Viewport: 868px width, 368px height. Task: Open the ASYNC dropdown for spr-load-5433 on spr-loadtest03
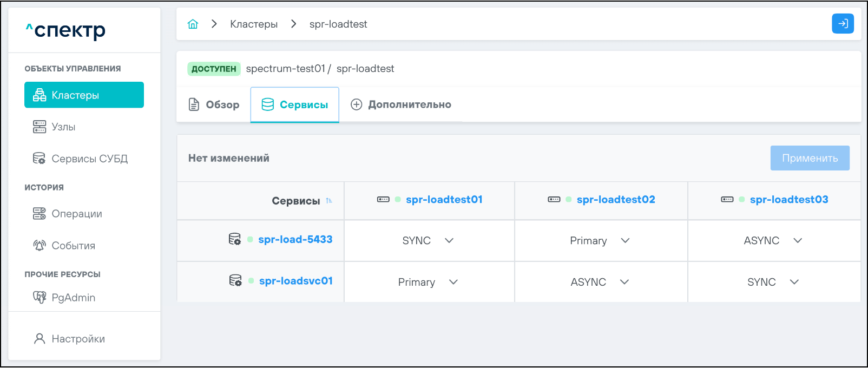[798, 241]
